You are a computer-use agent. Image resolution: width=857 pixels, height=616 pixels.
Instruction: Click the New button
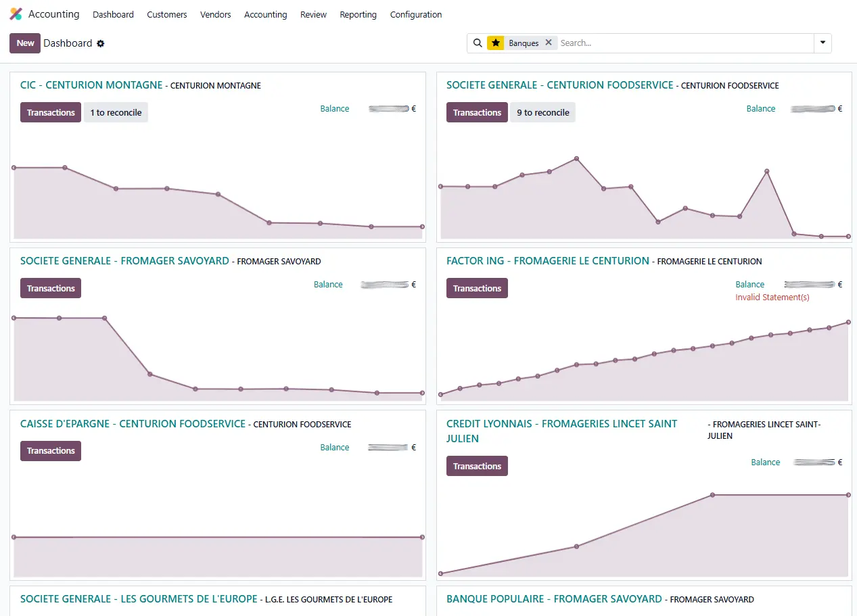(x=25, y=43)
